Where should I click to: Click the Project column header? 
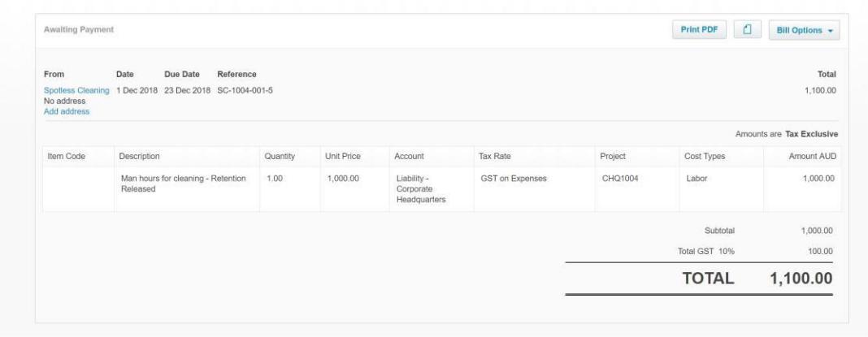pyautogui.click(x=612, y=155)
